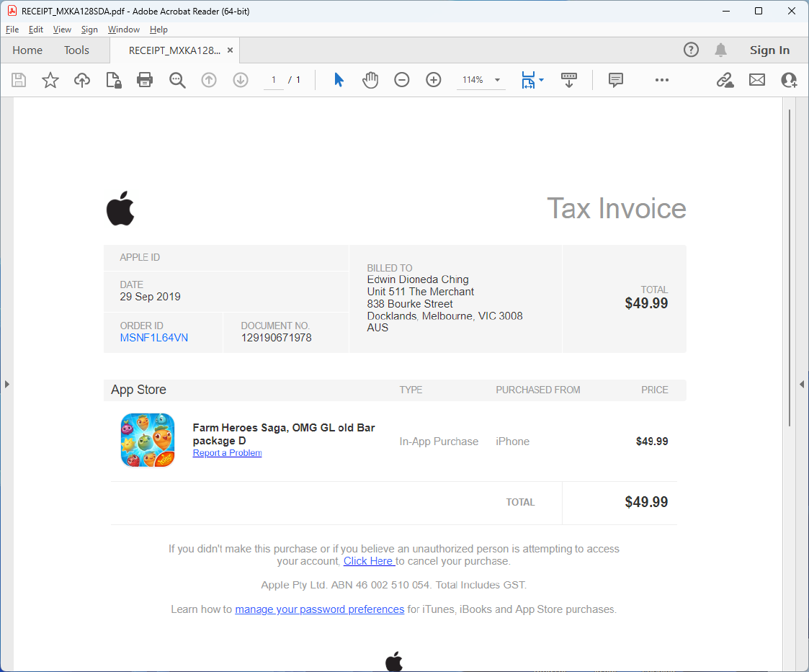Open the Help question mark icon
Viewport: 809px width, 672px height.
[691, 50]
